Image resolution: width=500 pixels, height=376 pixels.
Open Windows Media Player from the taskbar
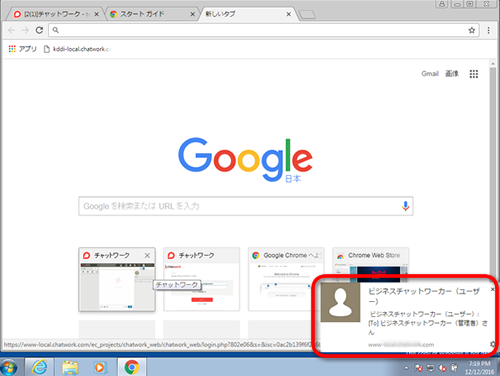[x=99, y=367]
